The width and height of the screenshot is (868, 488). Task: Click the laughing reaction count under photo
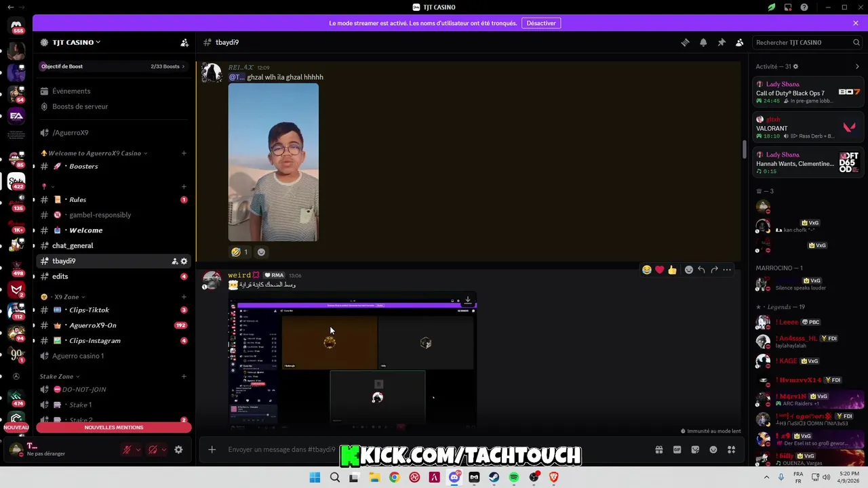(x=239, y=251)
